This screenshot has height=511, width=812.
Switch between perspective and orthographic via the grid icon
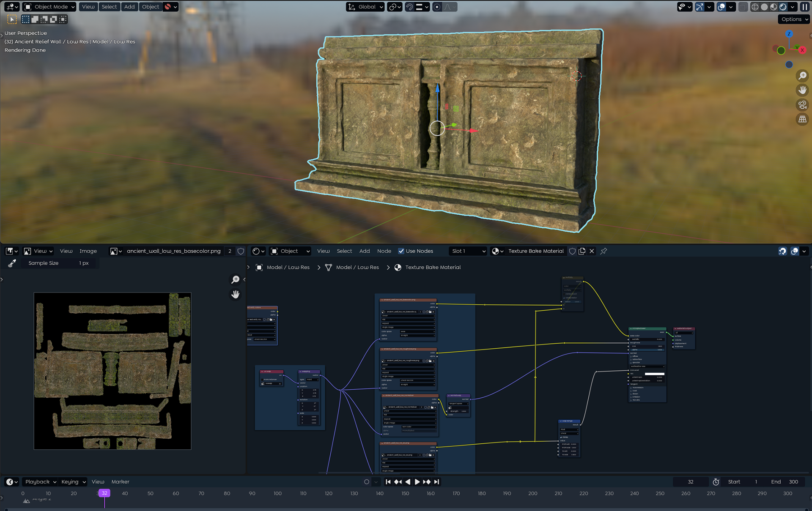(x=802, y=119)
